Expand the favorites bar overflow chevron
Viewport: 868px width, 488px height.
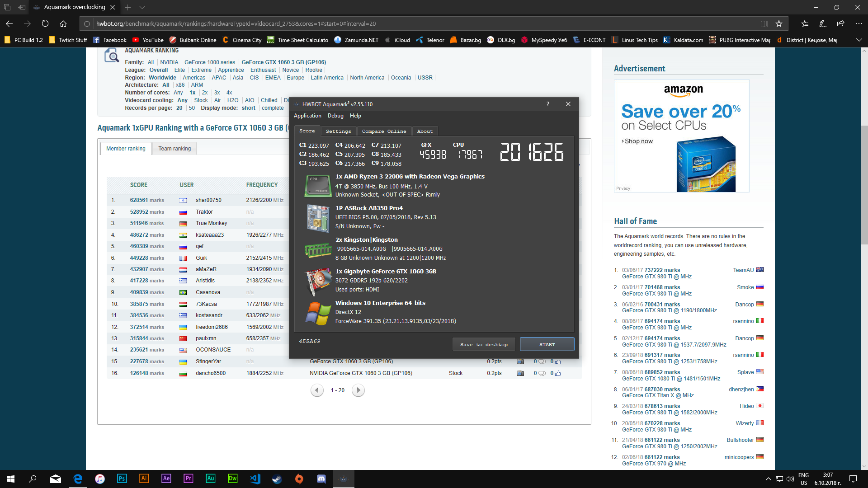859,40
